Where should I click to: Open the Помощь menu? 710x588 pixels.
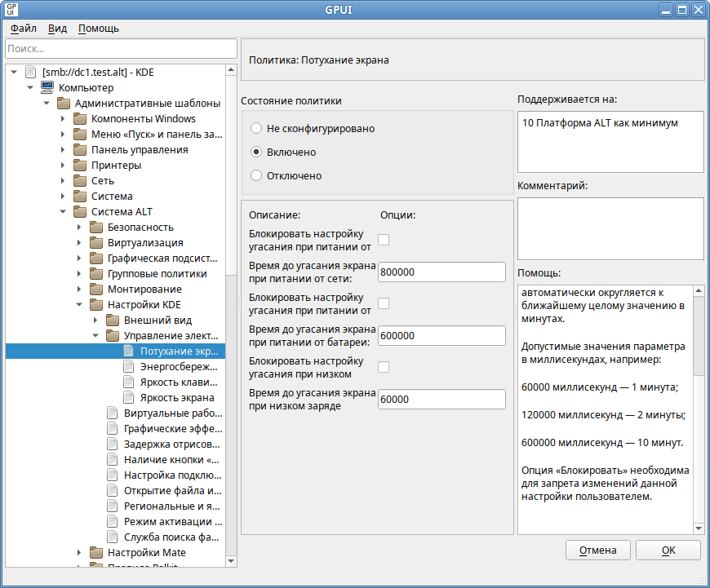[99, 28]
